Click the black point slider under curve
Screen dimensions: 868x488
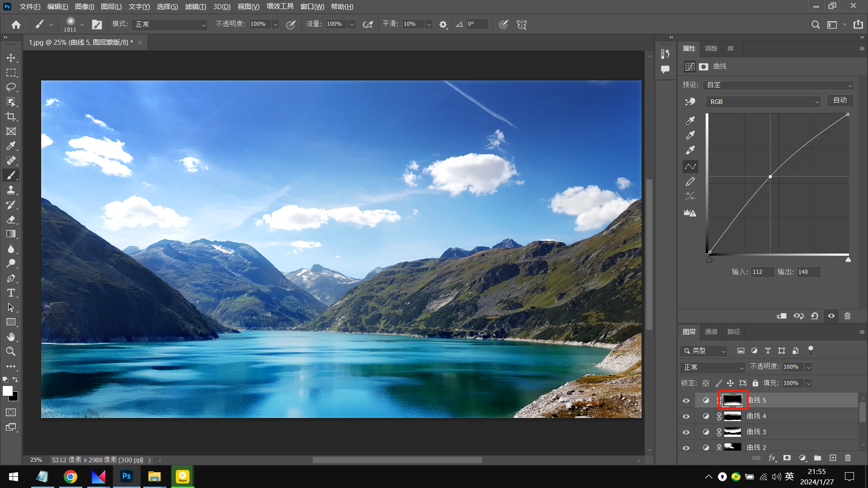[x=709, y=259]
